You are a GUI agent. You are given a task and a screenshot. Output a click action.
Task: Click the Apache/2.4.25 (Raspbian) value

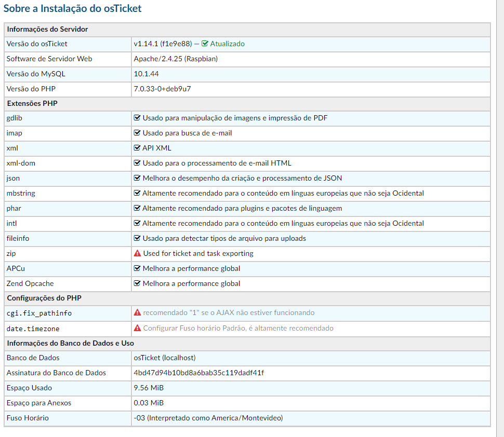[x=176, y=59]
